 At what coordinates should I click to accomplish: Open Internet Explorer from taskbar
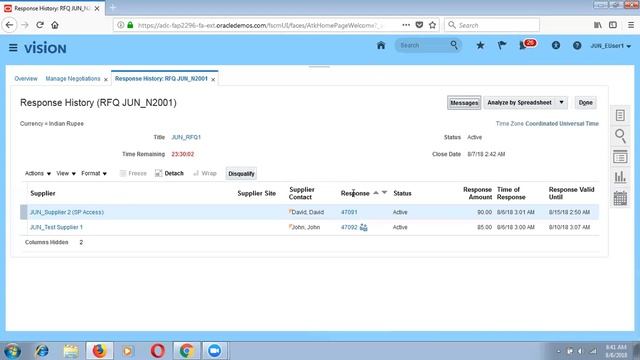[x=42, y=351]
